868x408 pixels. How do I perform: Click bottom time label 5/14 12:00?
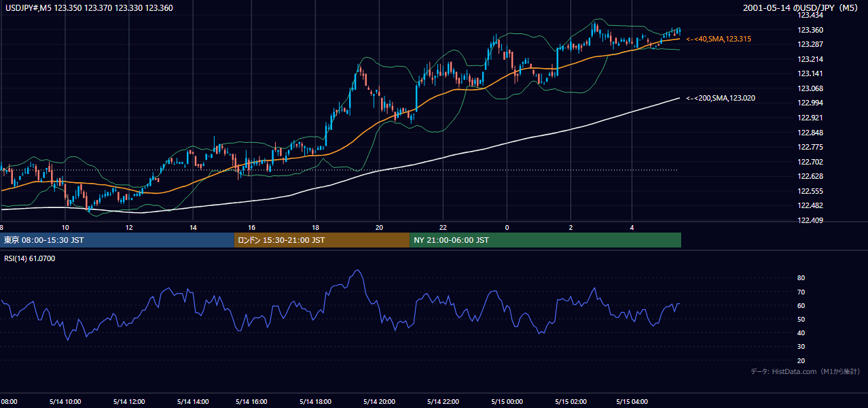[x=128, y=402]
